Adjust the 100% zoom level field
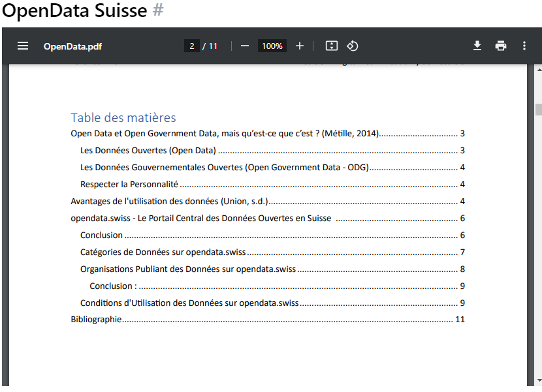Image resolution: width=542 pixels, height=392 pixels. tap(272, 46)
